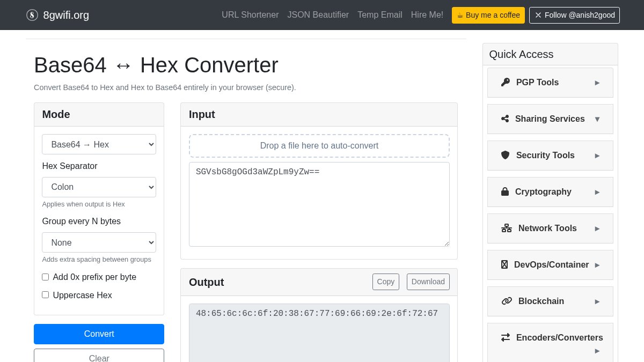
Task: Open the JSON Beautifier page
Action: click(318, 15)
